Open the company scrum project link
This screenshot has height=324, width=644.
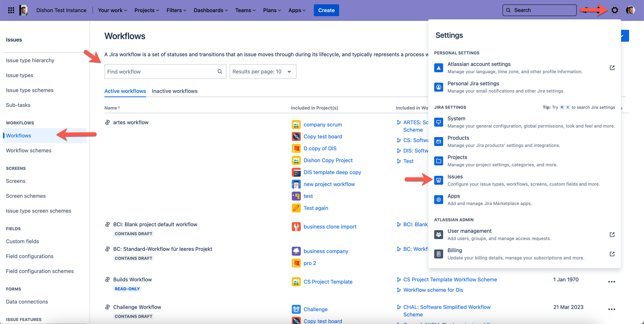pyautogui.click(x=323, y=124)
